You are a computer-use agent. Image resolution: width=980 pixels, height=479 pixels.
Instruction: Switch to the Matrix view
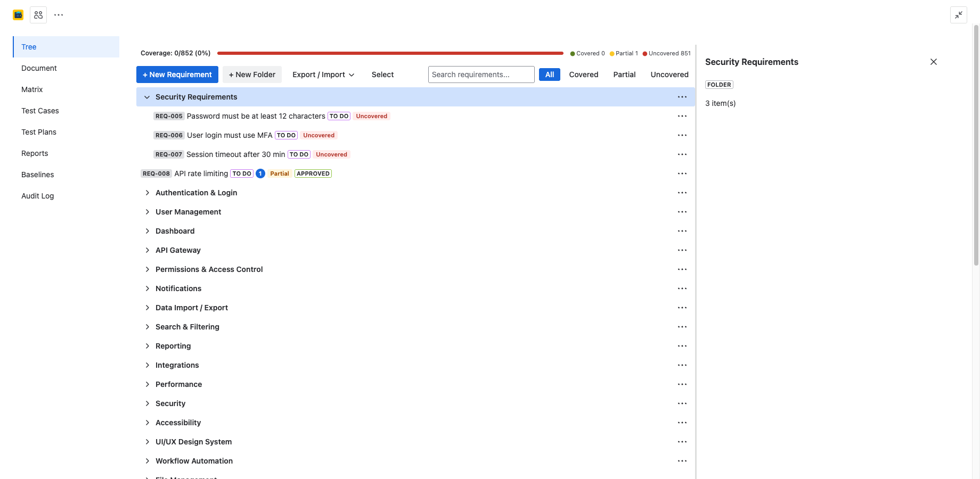click(32, 89)
